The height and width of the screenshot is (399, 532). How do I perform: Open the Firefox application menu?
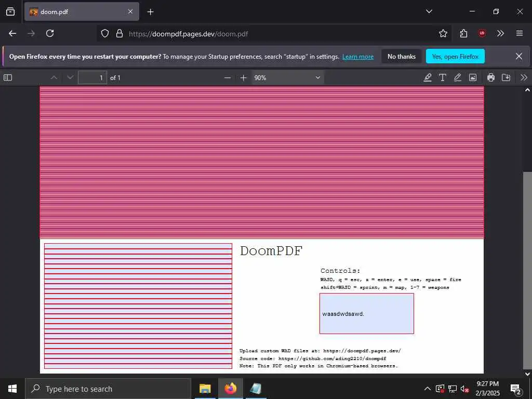coord(519,33)
